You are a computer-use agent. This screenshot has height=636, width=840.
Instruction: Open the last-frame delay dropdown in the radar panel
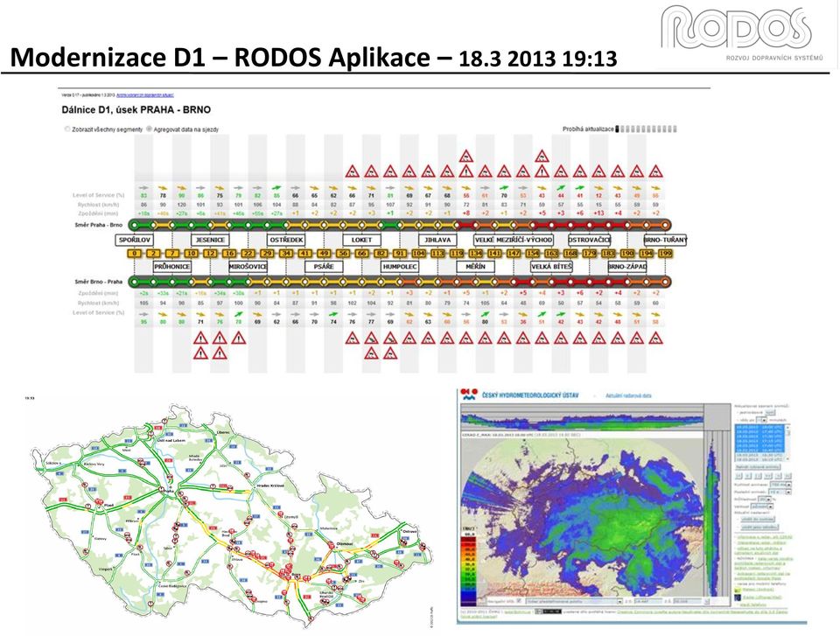coord(780,492)
